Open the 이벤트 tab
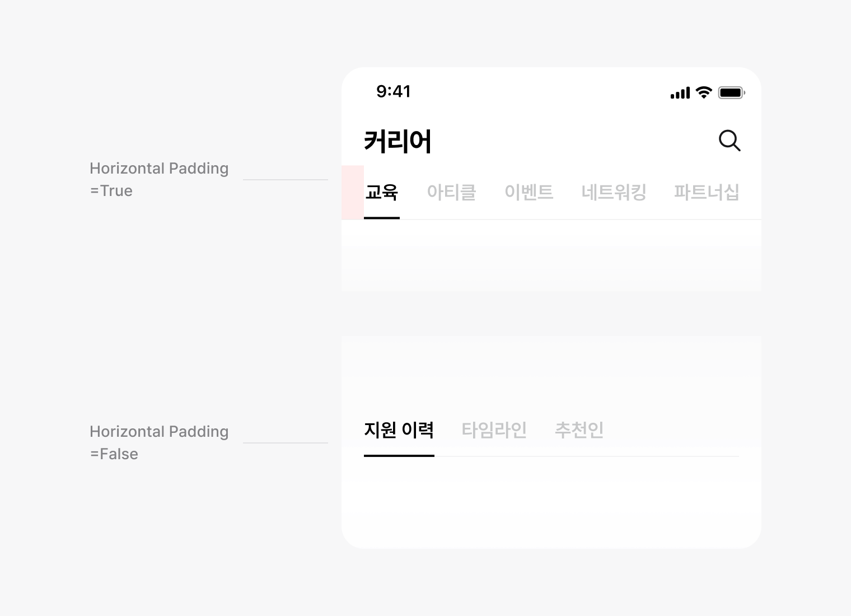Viewport: 851px width, 616px height. click(x=529, y=192)
